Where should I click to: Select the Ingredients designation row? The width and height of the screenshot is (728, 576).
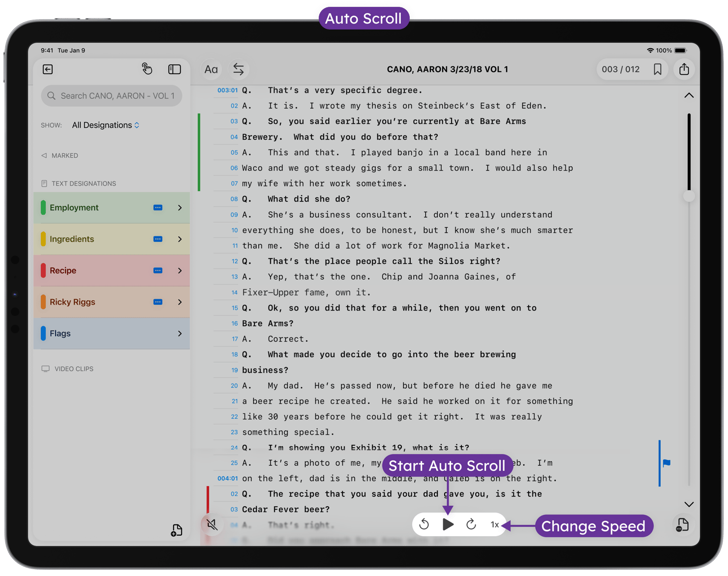click(x=112, y=239)
